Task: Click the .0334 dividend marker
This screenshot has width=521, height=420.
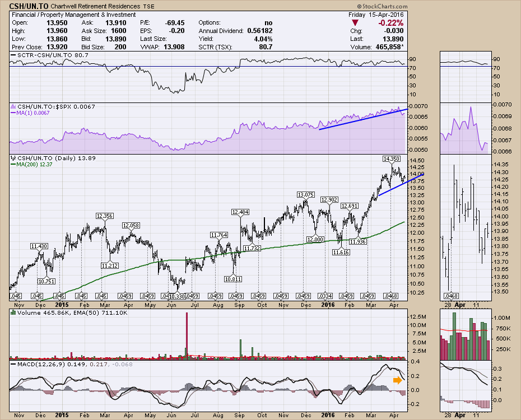Action: (x=325, y=296)
